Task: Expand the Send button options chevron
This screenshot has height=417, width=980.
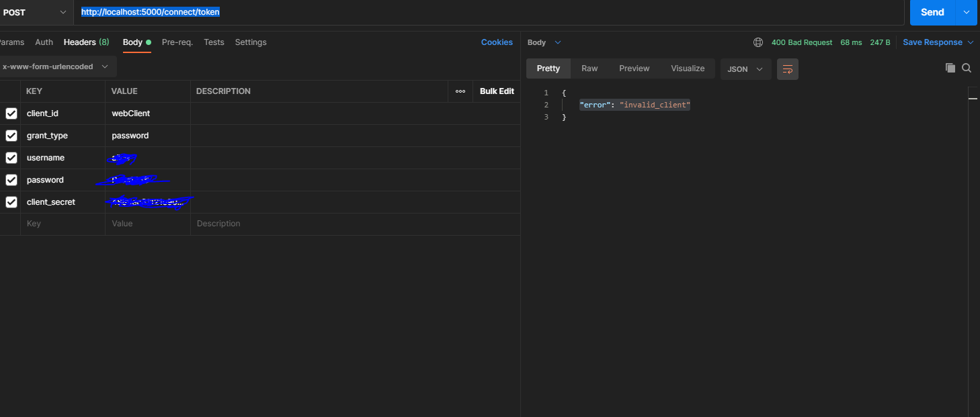Action: [967, 12]
